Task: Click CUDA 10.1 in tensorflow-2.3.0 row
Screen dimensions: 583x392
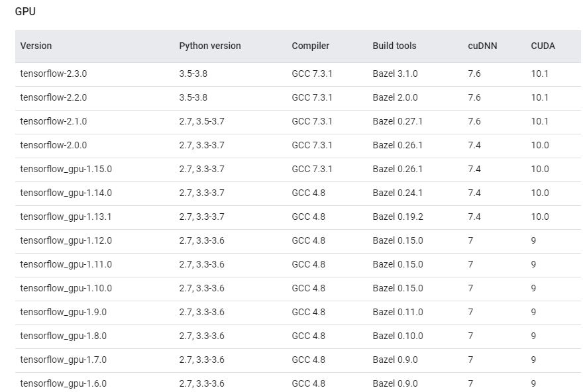Action: (540, 73)
